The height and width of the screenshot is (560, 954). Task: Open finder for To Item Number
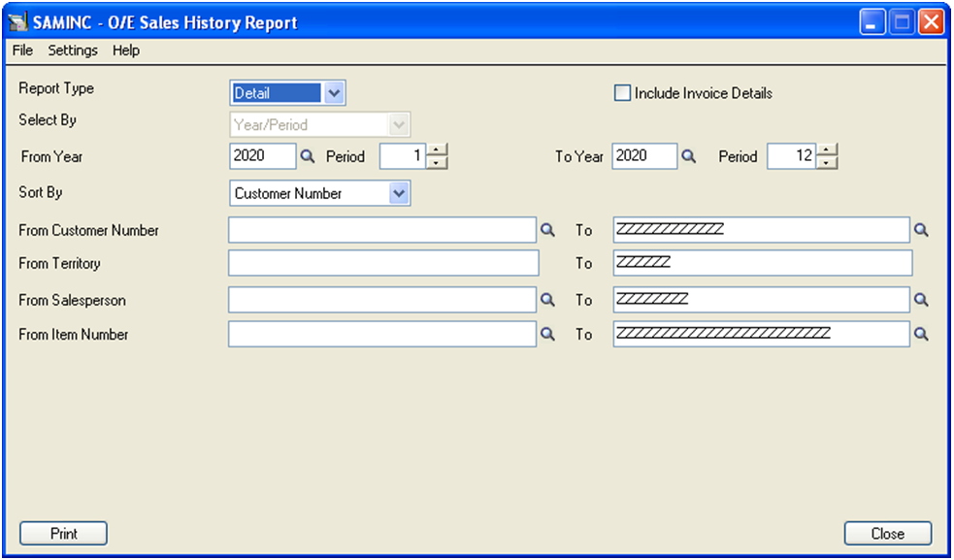tap(922, 334)
